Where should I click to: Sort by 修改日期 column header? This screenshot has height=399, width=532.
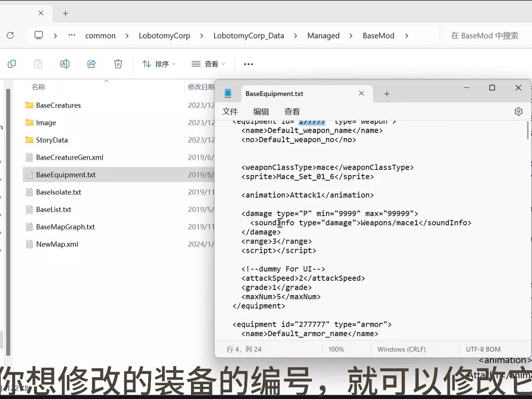click(201, 87)
